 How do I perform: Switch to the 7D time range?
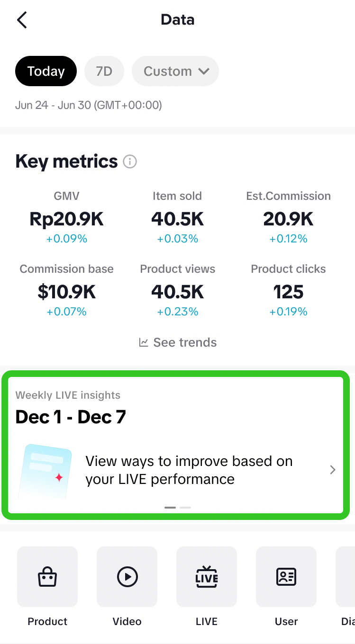tap(104, 71)
